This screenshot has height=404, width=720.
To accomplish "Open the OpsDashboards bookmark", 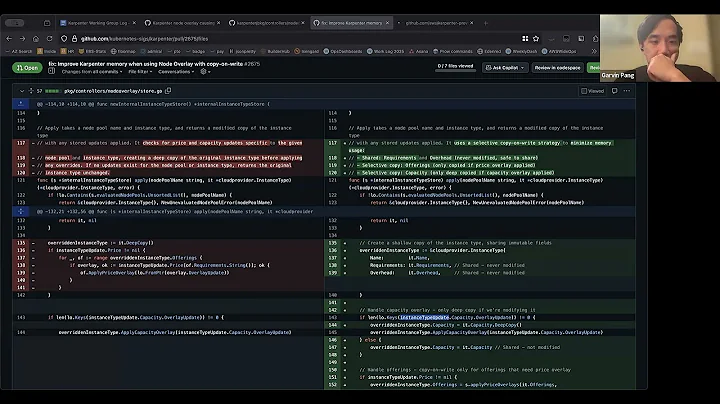I will [343, 51].
